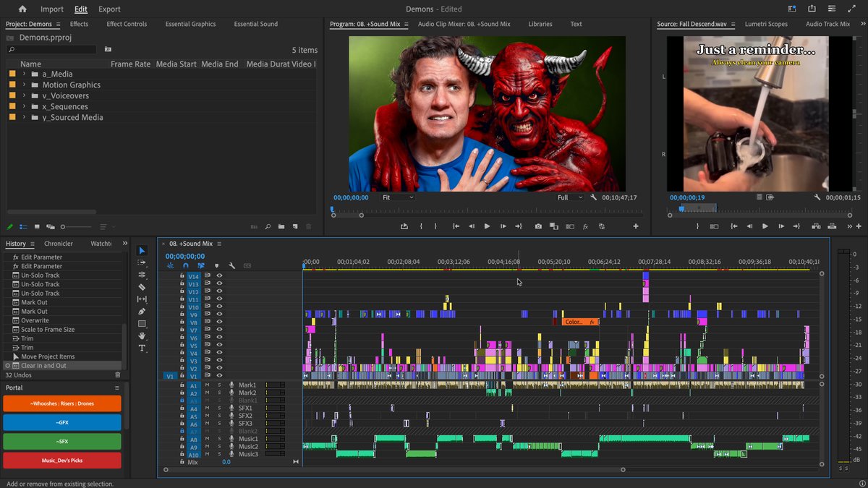Hide track V14 with eye icon

point(219,276)
